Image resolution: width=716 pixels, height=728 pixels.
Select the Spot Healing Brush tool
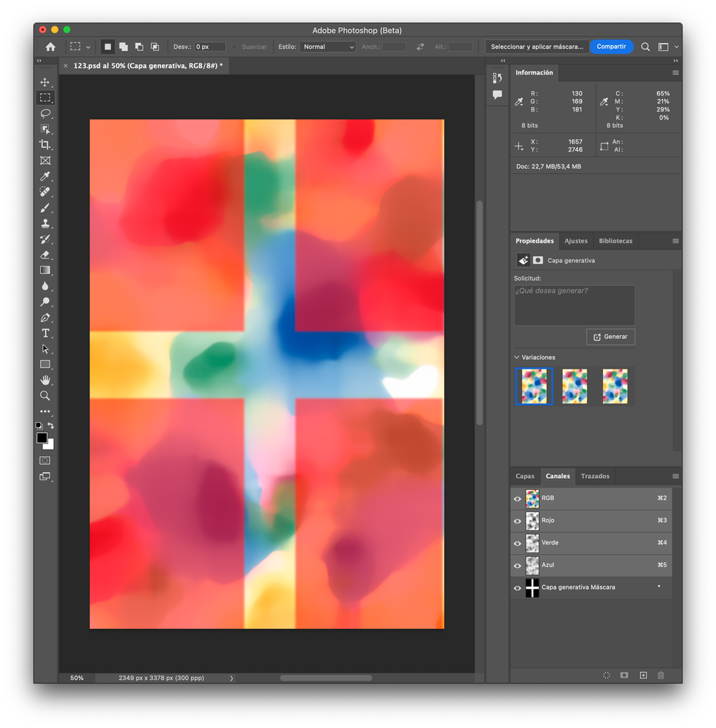45,192
